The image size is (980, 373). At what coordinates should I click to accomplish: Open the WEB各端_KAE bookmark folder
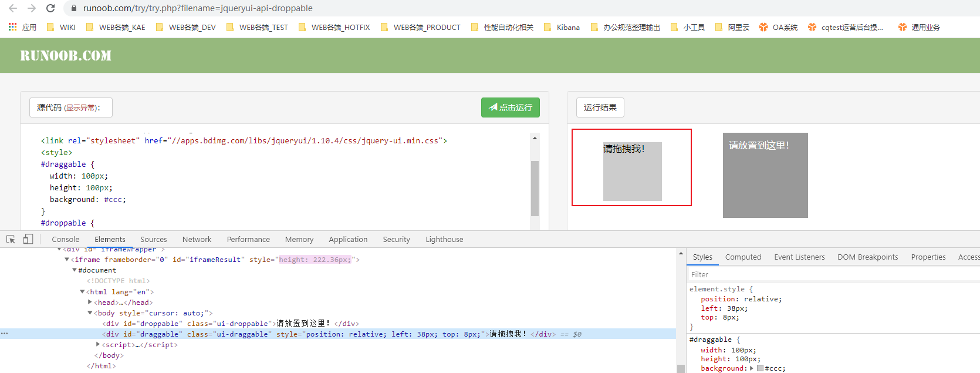pos(116,27)
